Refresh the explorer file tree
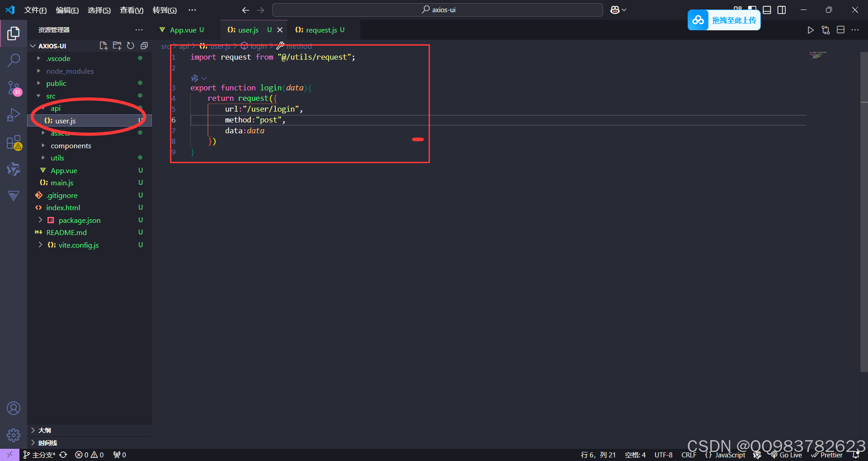Image resolution: width=868 pixels, height=461 pixels. (x=131, y=46)
